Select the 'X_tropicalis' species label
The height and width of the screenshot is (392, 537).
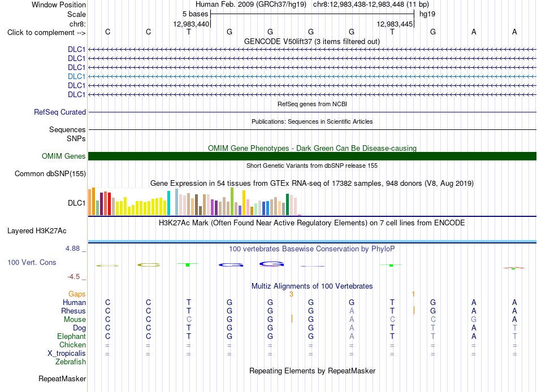click(67, 354)
